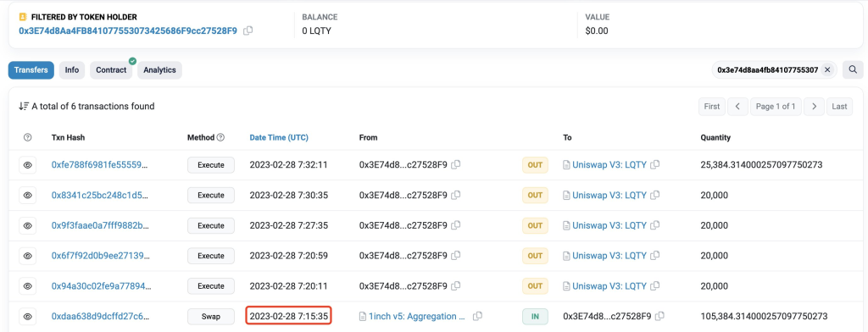The width and height of the screenshot is (868, 332).
Task: Open the Contract tab
Action: 111,70
